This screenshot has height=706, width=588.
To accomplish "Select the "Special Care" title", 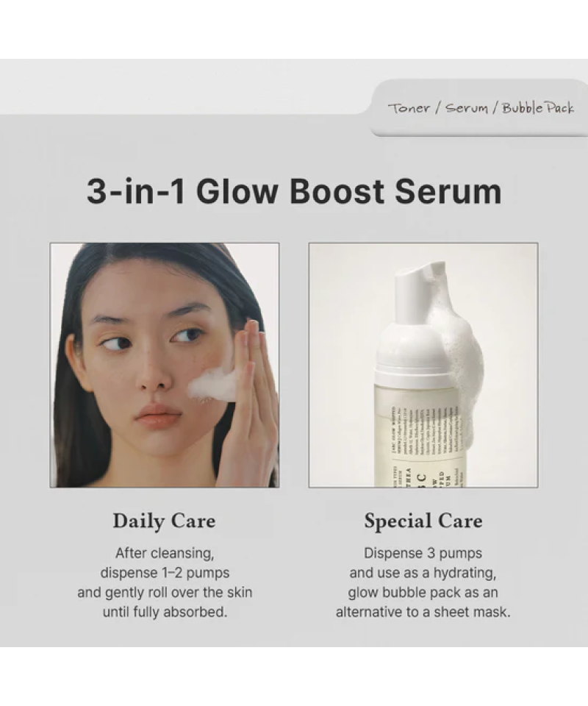I will point(423,521).
